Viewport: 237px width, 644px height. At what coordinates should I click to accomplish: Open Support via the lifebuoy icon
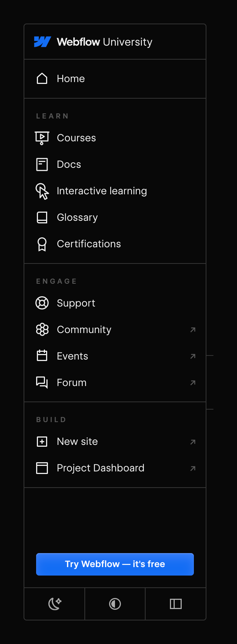(x=42, y=303)
